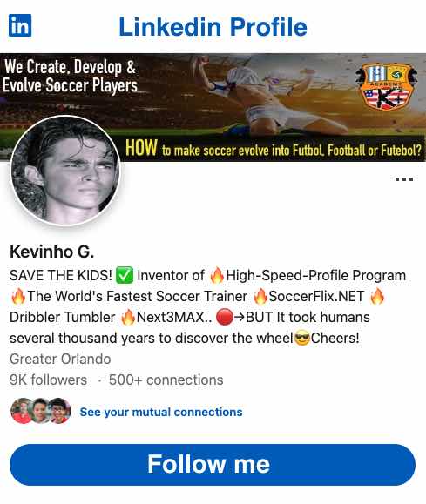Click the green checkmark emoji in headline
This screenshot has width=426, height=504.
(125, 275)
